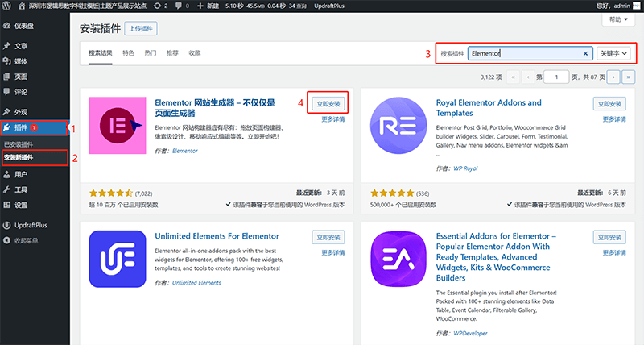
Task: View more details for Elementor website builder
Action: coord(333,119)
